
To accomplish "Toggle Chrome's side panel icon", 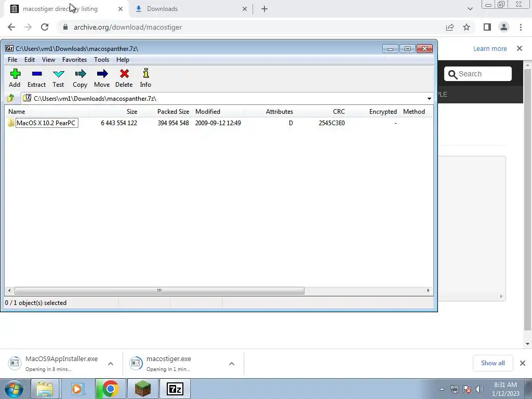I will 487,27.
